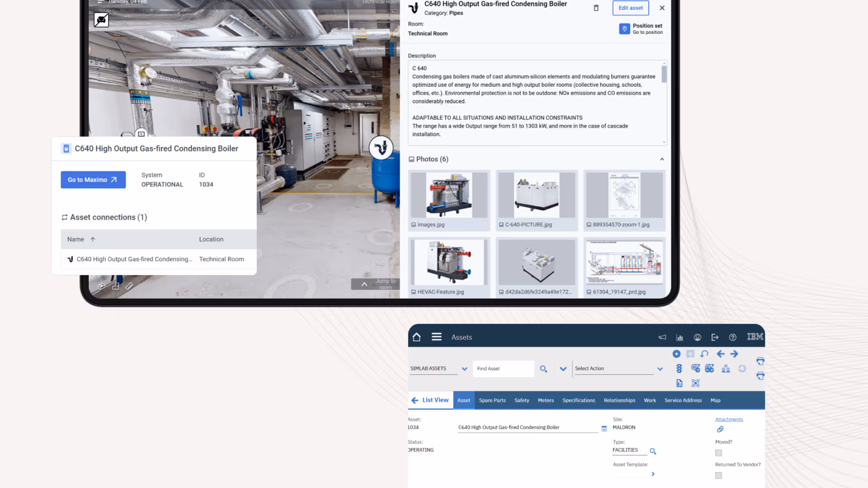Check the Returned To Vendor checkbox
Screen dimensions: 868x488
pyautogui.click(x=718, y=475)
